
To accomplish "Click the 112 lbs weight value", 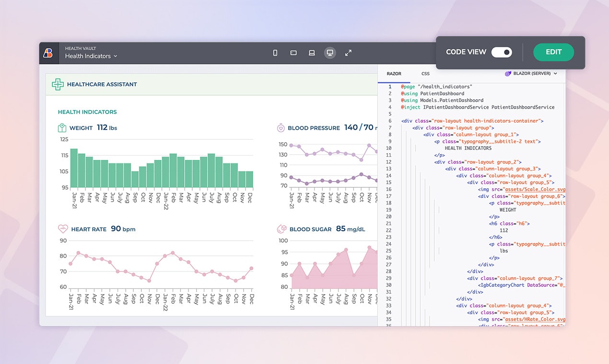I will tap(107, 127).
